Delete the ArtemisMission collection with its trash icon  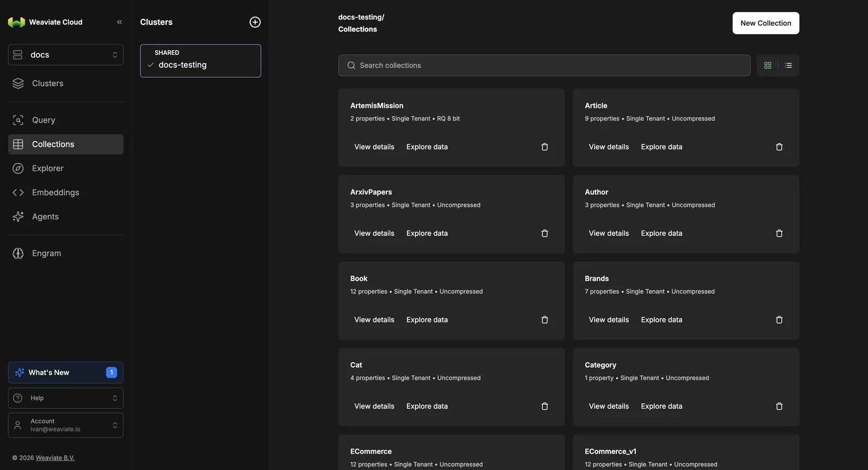point(545,147)
